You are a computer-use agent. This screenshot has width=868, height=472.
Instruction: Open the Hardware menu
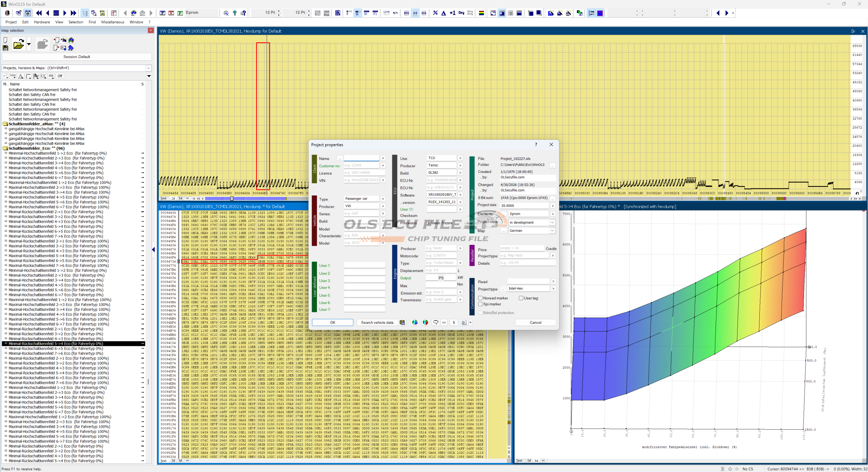click(x=42, y=22)
